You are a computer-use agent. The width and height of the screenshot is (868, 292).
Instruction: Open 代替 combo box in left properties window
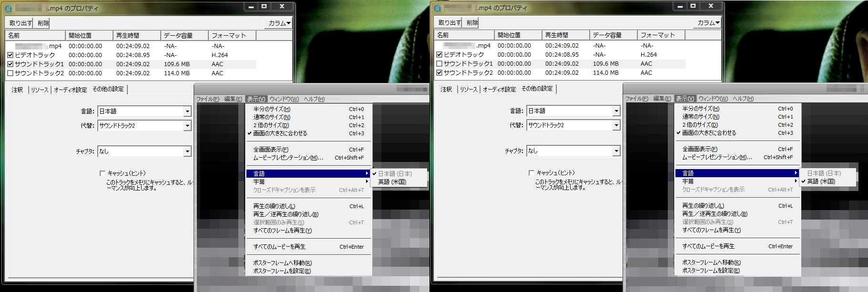point(144,126)
